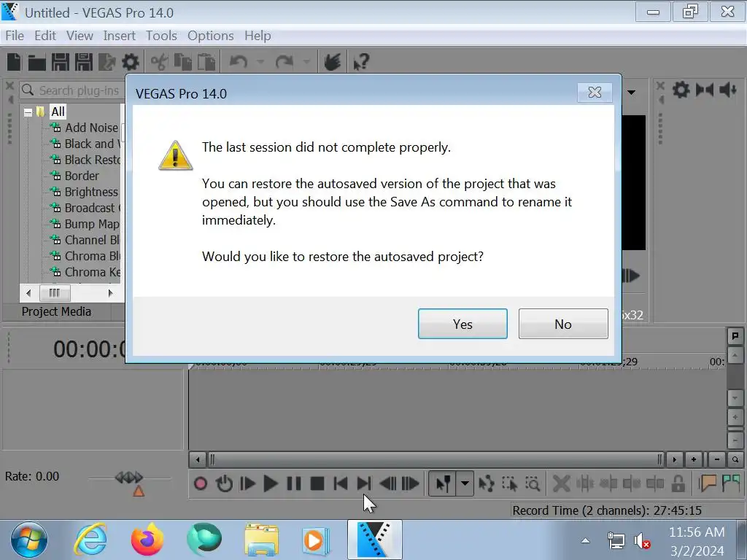Open the View menu
This screenshot has width=747, height=560.
80,36
